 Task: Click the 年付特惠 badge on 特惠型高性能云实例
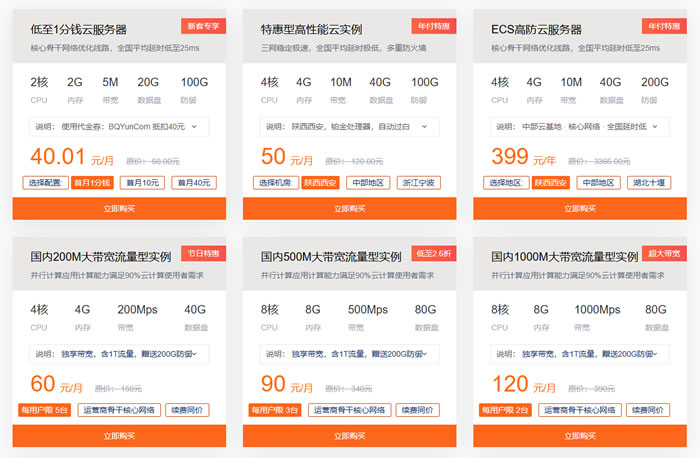tap(433, 27)
